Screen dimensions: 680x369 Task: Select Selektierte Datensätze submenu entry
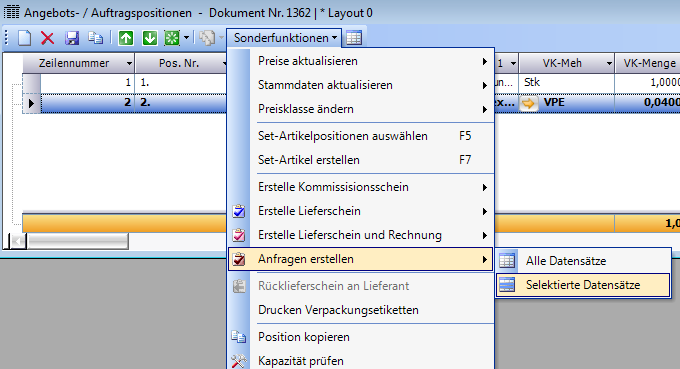pos(583,285)
